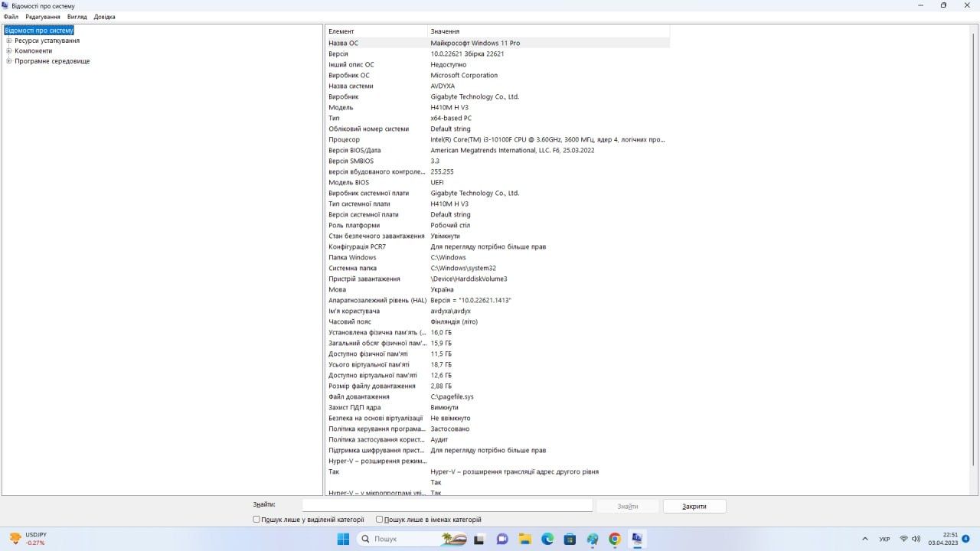Click the Робочий стіл value
The image size is (980, 551).
coord(450,225)
